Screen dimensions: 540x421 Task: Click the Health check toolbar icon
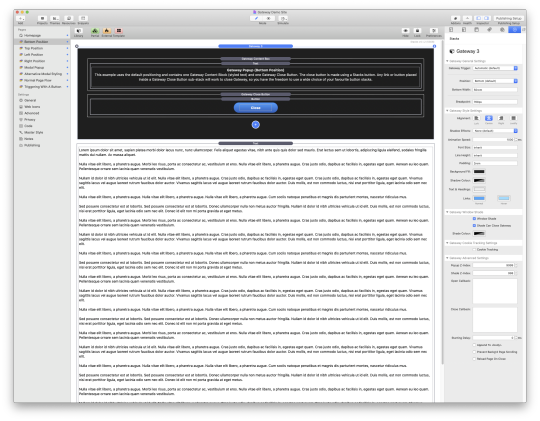click(467, 19)
